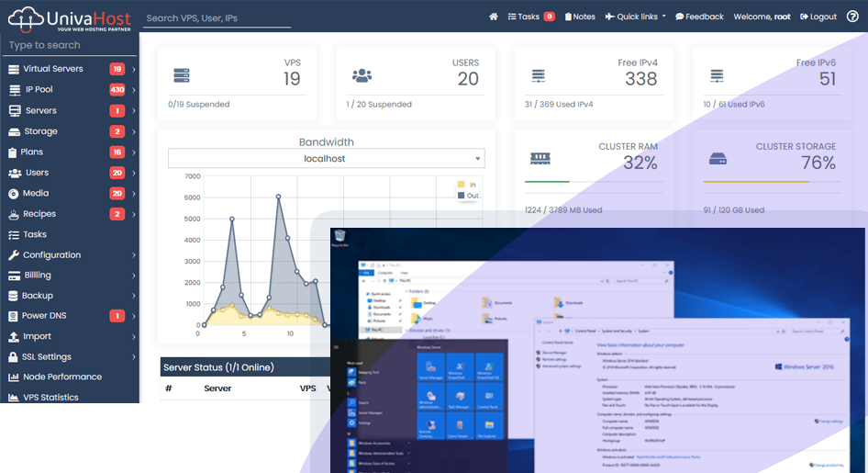Image resolution: width=868 pixels, height=473 pixels.
Task: Toggle the In series in bandwidth legend
Action: [x=467, y=185]
